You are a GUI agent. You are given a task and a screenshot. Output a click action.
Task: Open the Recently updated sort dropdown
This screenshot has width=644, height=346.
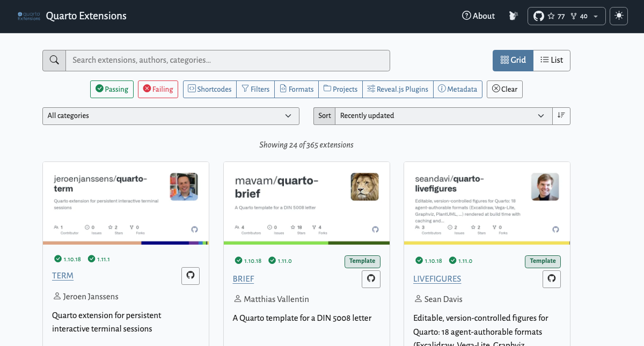pos(443,116)
